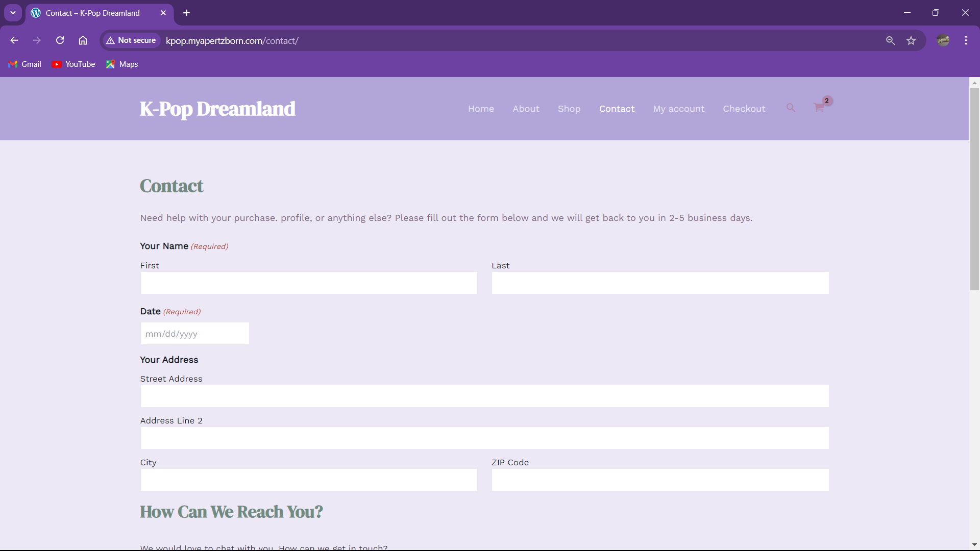Image resolution: width=980 pixels, height=551 pixels.
Task: Open a new browser tab
Action: (x=187, y=13)
